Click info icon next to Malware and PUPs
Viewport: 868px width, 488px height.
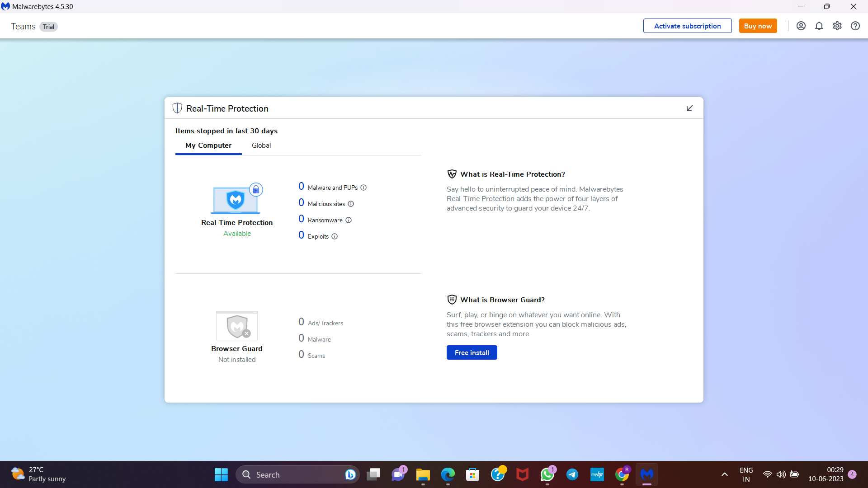click(363, 188)
